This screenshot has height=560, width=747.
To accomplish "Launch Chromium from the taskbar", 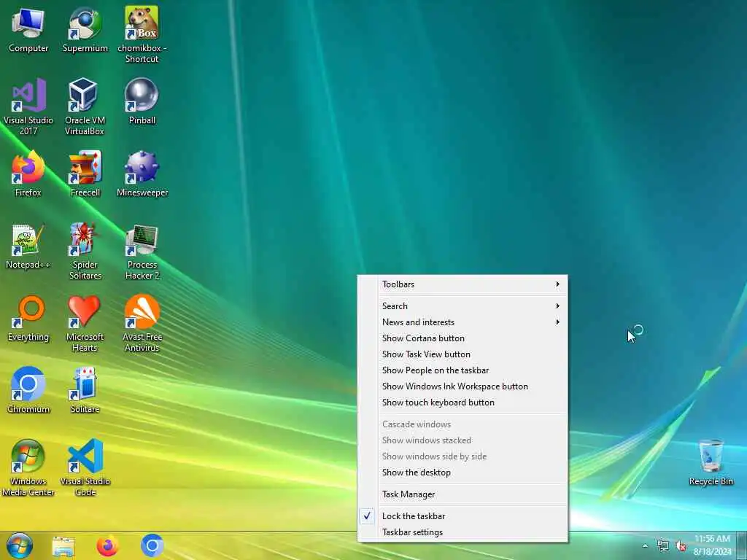I will pyautogui.click(x=152, y=547).
